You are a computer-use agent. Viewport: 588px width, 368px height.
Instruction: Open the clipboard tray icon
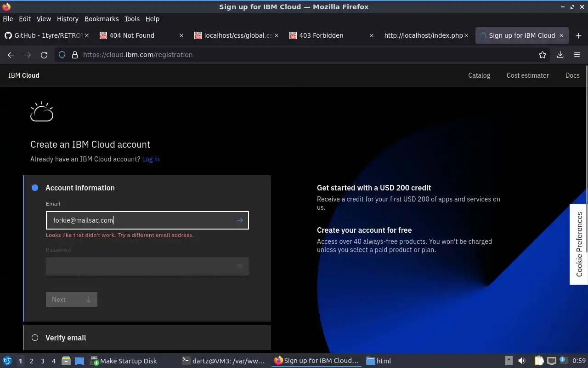tap(539, 361)
